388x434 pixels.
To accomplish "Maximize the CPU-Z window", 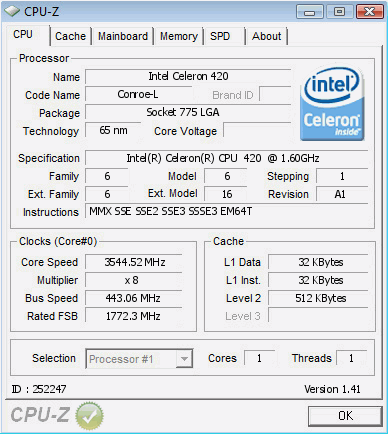I will (x=339, y=12).
